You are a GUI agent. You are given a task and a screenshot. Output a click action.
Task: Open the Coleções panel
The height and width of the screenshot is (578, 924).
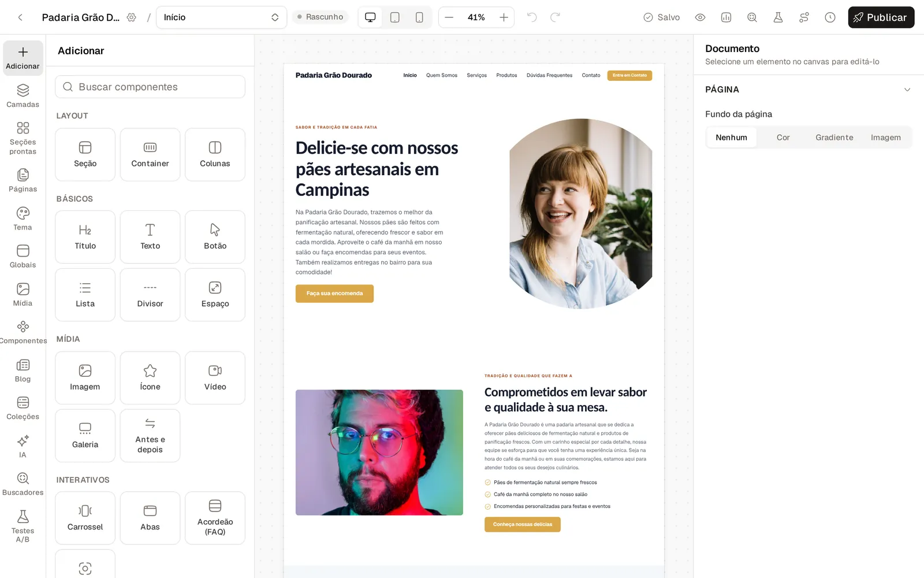tap(23, 409)
